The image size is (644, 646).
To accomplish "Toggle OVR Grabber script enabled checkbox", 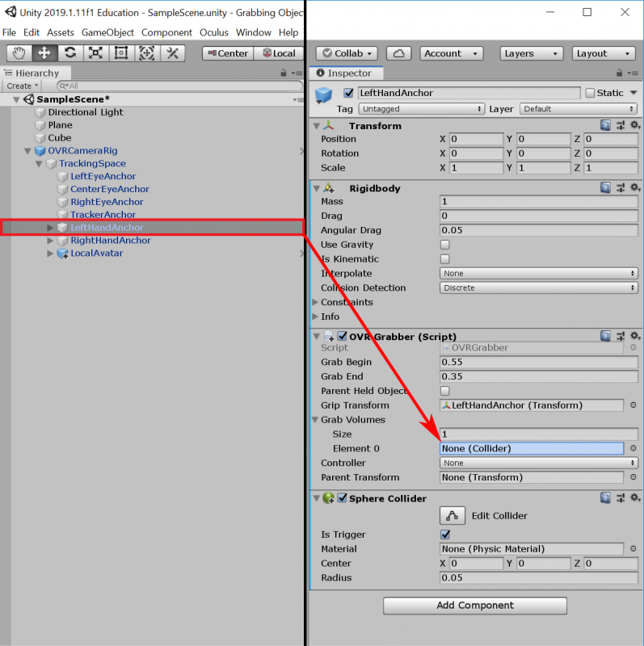I will [342, 336].
